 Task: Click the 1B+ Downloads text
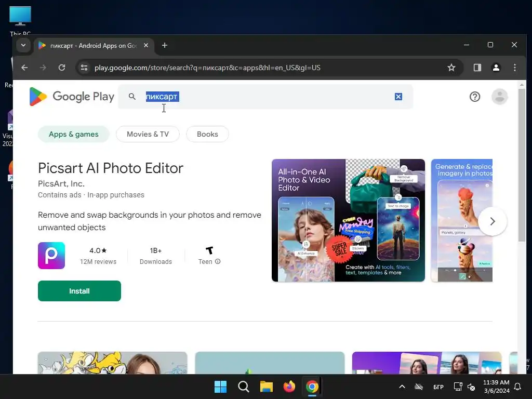point(156,256)
